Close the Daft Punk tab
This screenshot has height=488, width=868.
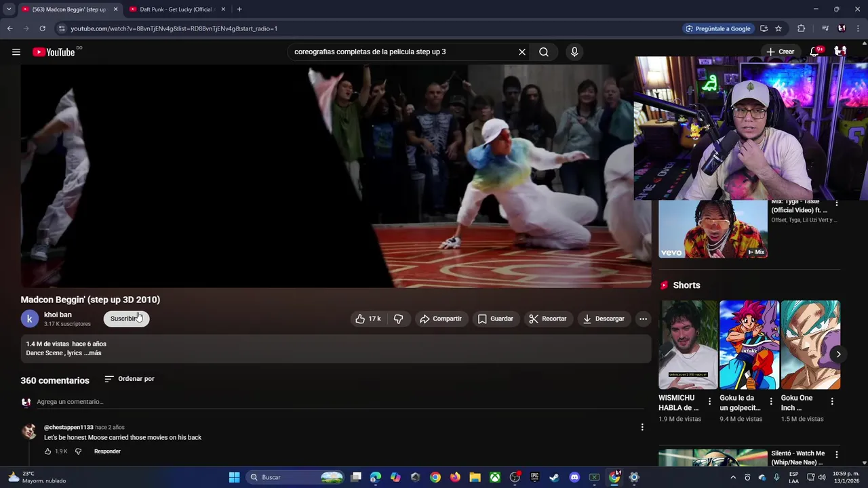pyautogui.click(x=223, y=9)
